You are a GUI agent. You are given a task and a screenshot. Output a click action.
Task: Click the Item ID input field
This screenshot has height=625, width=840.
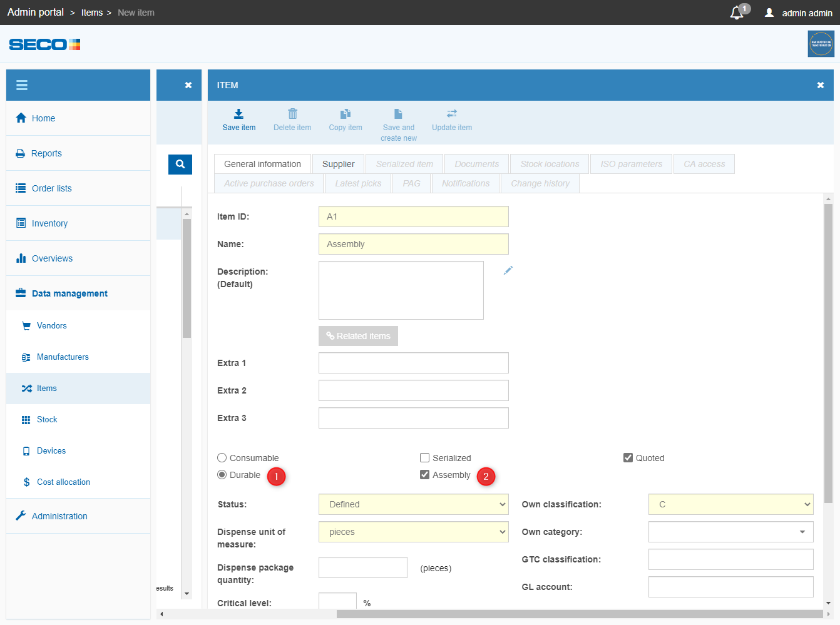click(414, 216)
